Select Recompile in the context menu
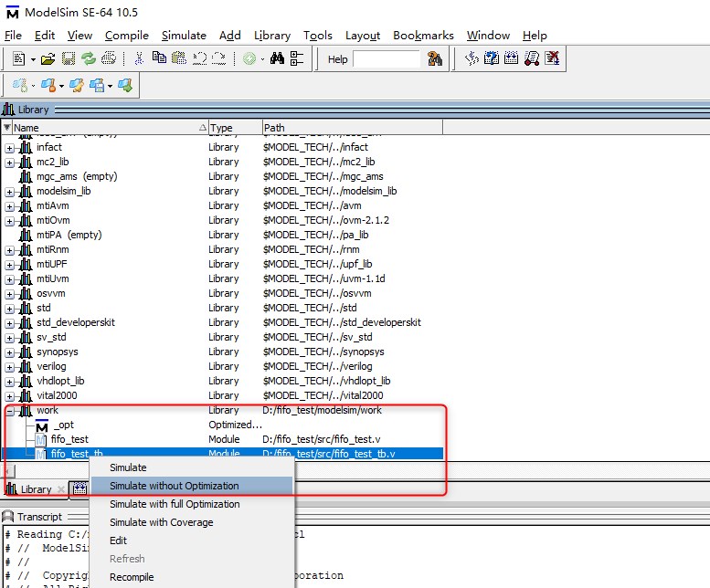The width and height of the screenshot is (710, 588). (132, 577)
